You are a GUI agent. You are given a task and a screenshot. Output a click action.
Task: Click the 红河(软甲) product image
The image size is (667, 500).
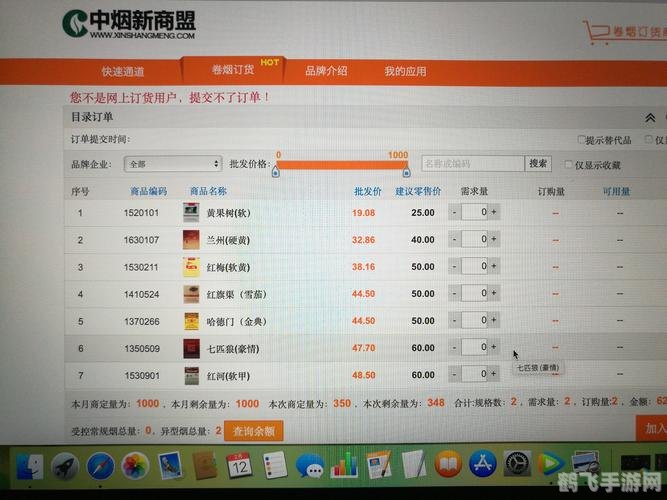tap(191, 376)
